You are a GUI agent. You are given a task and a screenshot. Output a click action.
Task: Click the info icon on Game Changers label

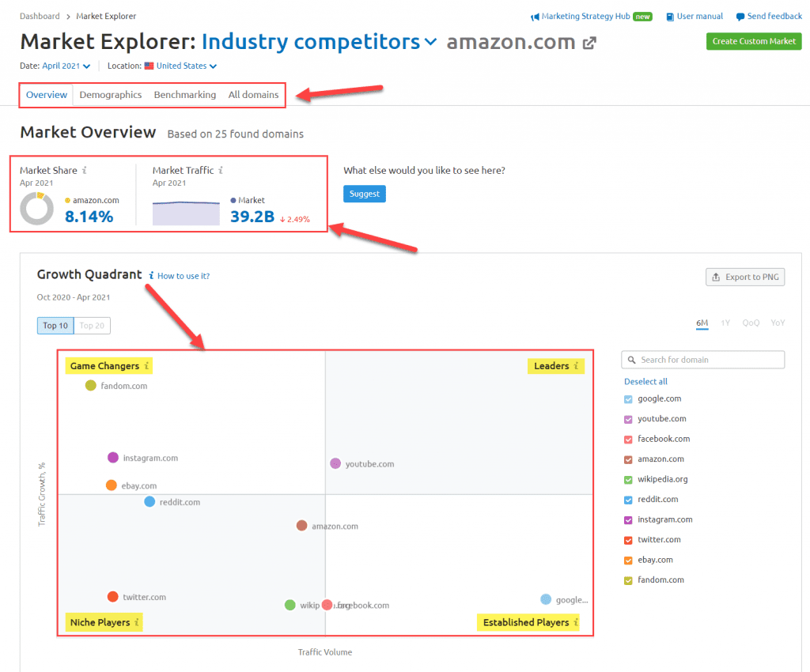[x=146, y=365]
